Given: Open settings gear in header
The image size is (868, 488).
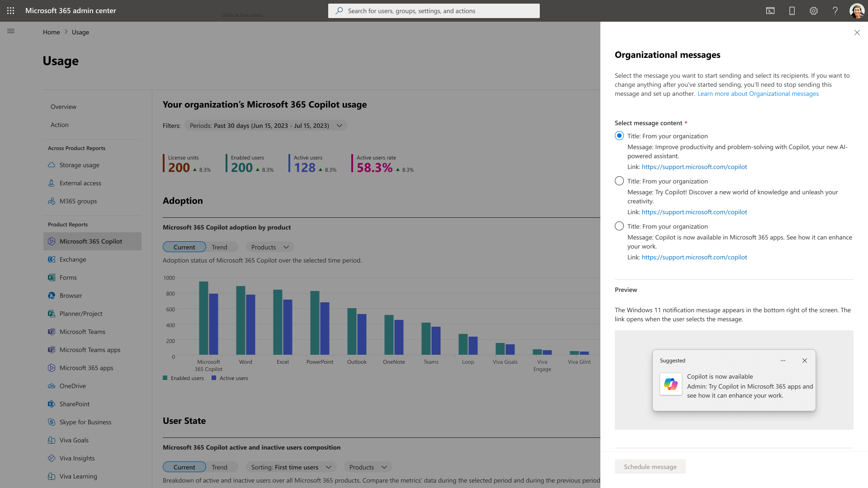Looking at the screenshot, I should pyautogui.click(x=814, y=11).
